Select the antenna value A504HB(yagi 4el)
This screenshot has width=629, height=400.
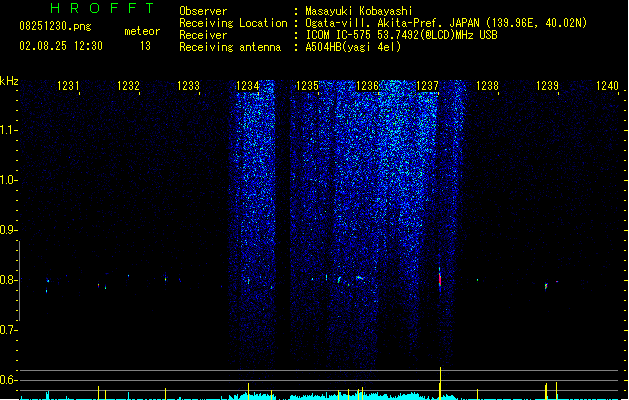pyautogui.click(x=353, y=47)
